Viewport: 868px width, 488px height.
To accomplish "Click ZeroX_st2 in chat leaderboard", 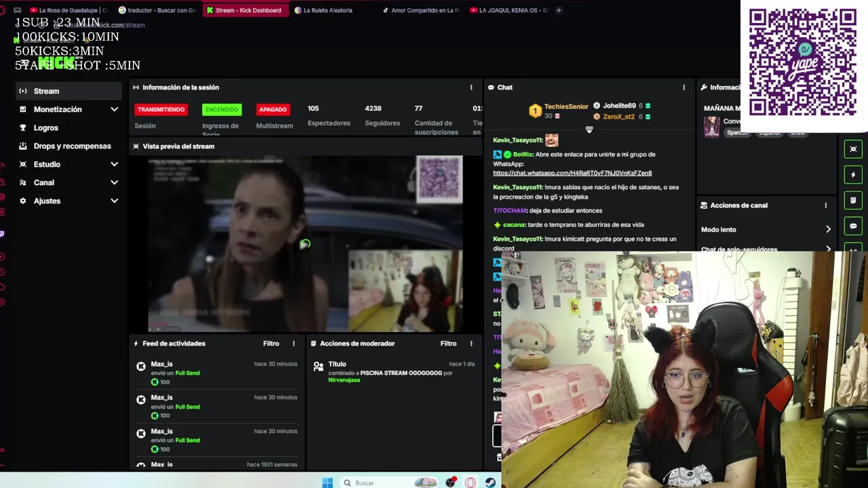I will (x=618, y=117).
